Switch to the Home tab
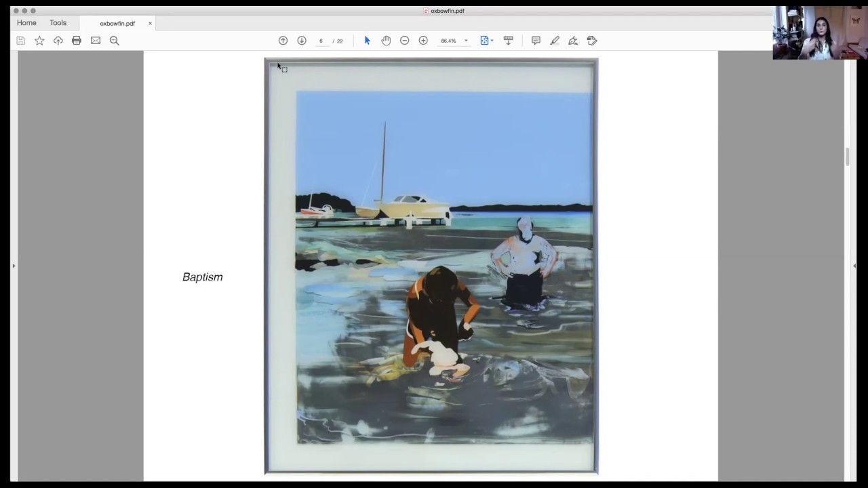The image size is (868, 488). [26, 23]
